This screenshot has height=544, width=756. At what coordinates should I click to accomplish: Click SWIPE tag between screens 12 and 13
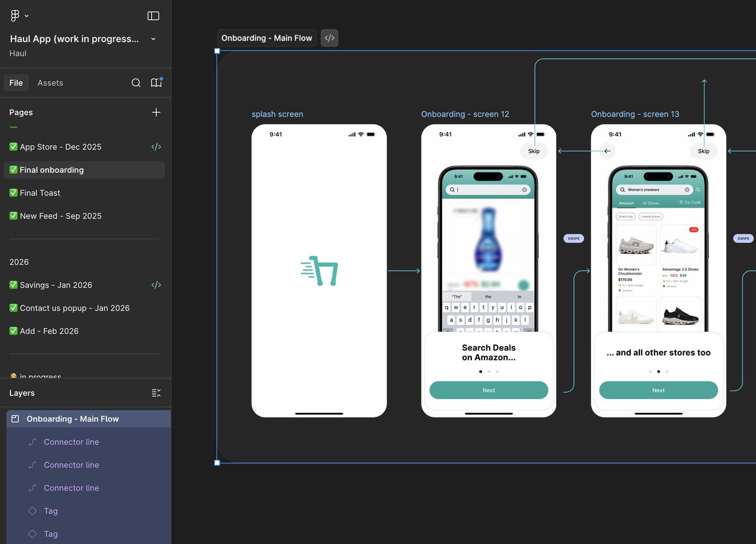pos(574,239)
